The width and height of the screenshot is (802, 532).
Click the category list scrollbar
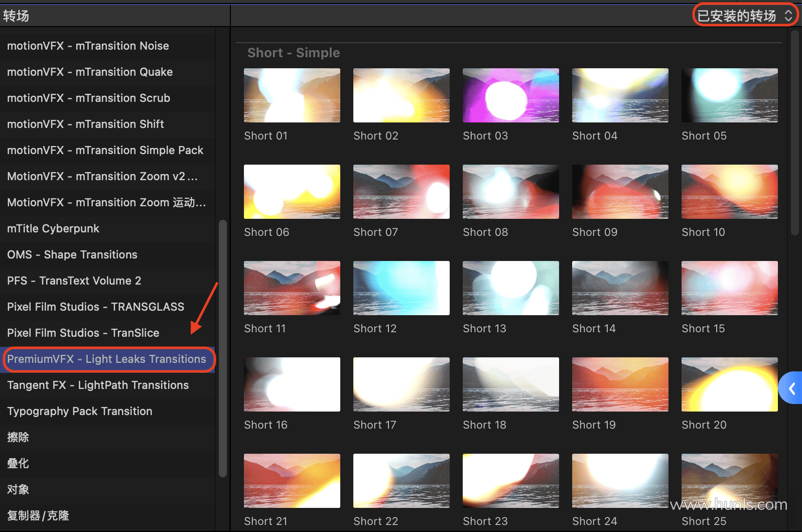(223, 348)
